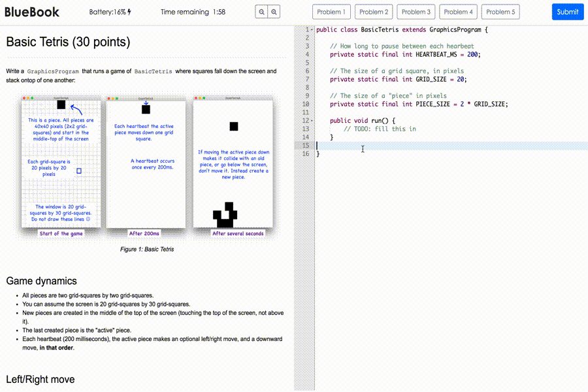Click line number 15 in the gutter

pos(306,146)
